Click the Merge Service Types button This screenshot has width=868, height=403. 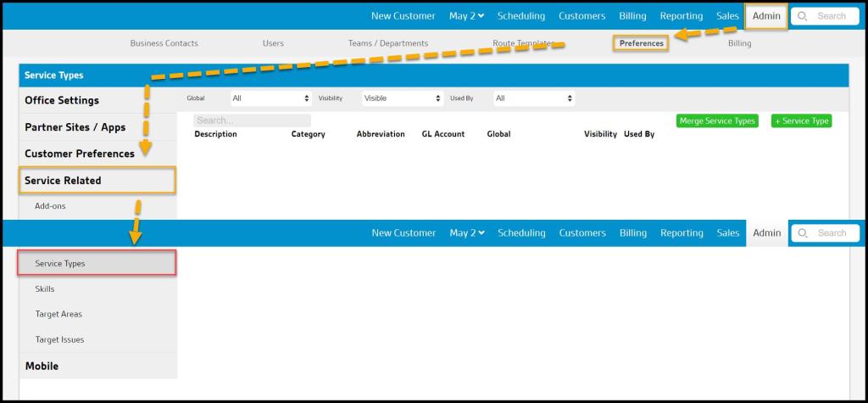[x=717, y=121]
